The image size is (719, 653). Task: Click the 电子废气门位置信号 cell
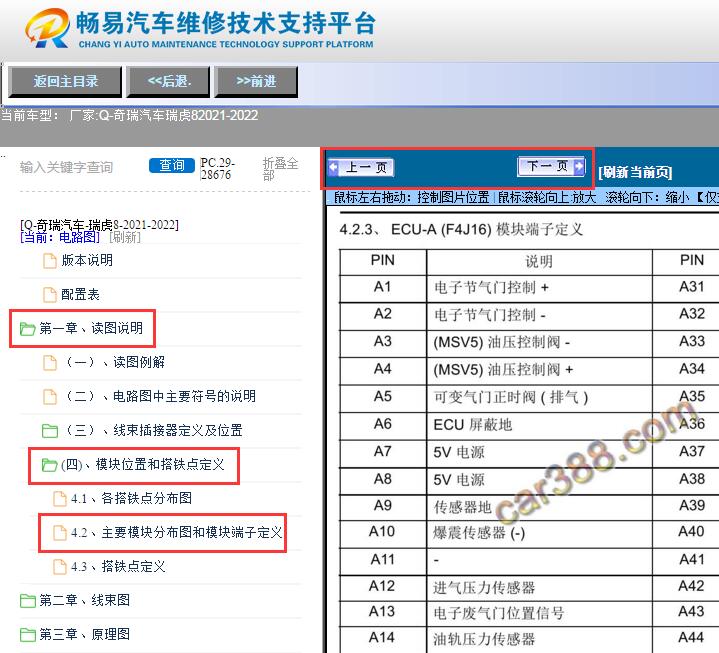click(539, 613)
